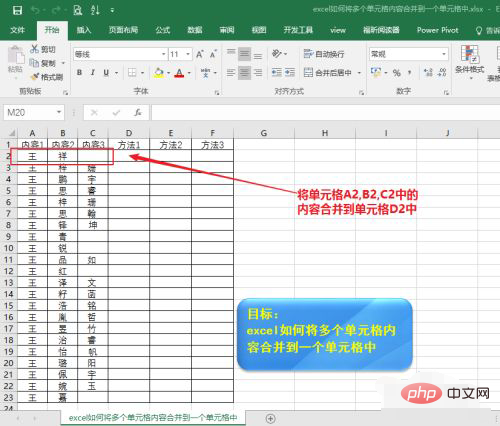
Task: Toggle Bold formatting
Action: tap(79, 72)
